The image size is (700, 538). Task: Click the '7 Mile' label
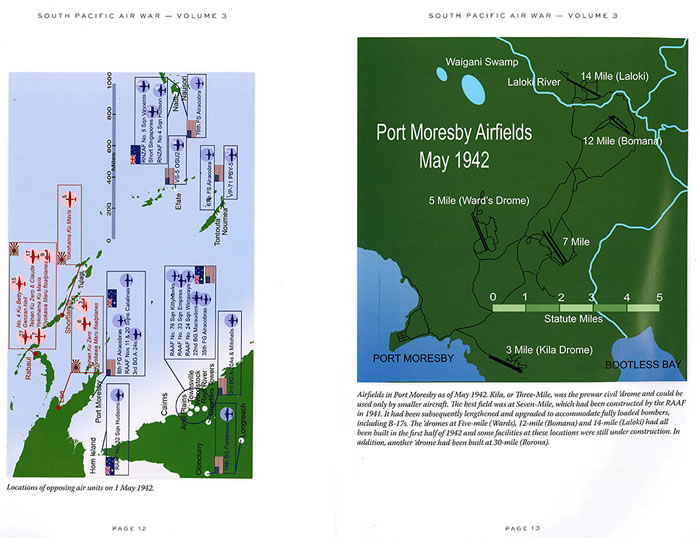(x=576, y=242)
